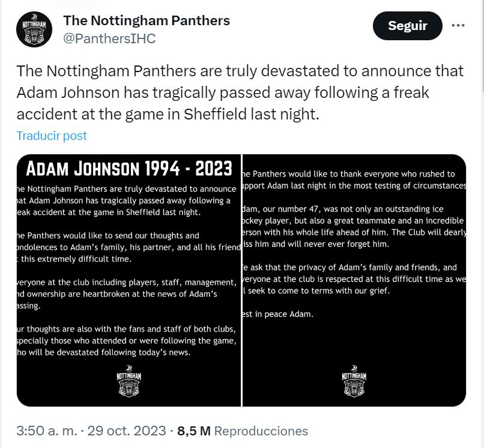This screenshot has width=484, height=448.
Task: Click the Traducir post link
Action: 52,136
